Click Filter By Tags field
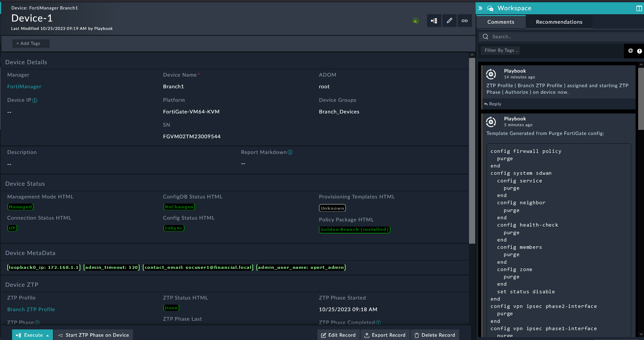 (x=500, y=50)
